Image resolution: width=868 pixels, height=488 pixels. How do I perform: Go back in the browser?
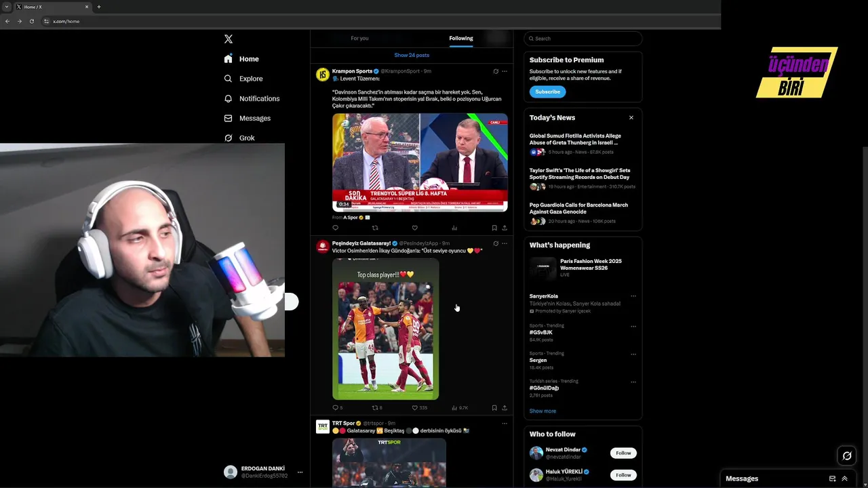click(7, 21)
